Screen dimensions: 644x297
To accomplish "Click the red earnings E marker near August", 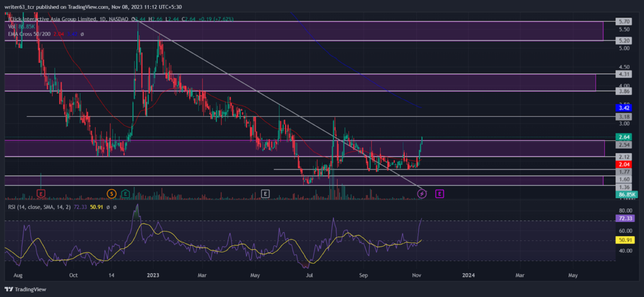I will click(x=41, y=193).
